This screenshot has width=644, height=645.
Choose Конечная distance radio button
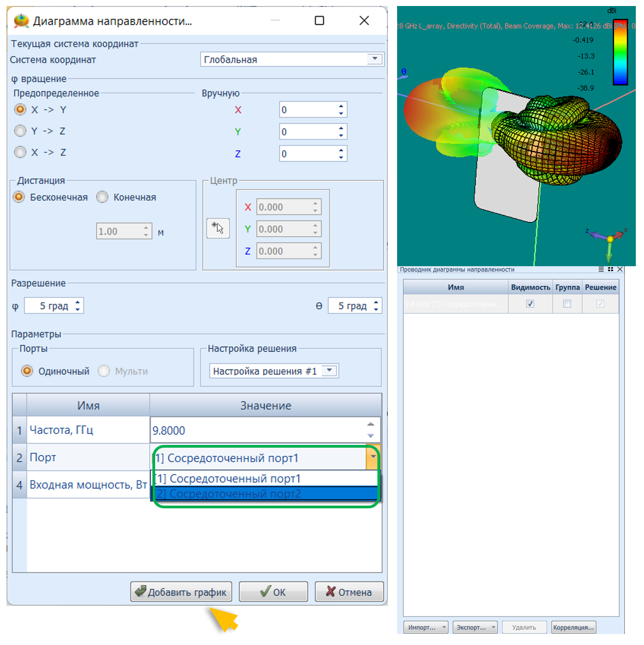103,197
